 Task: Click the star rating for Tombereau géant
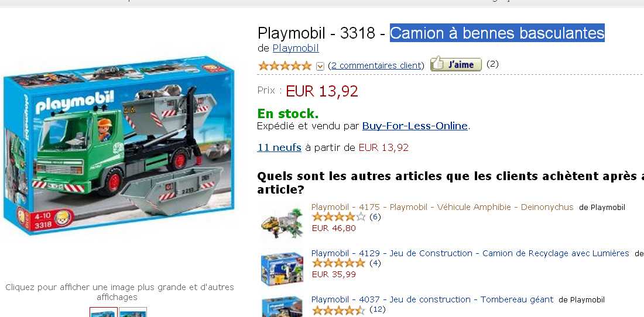(338, 309)
